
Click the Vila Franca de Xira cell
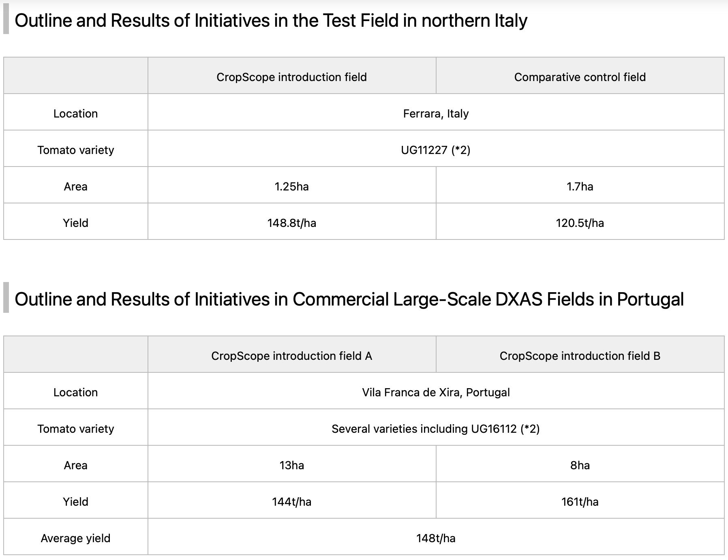pyautogui.click(x=436, y=391)
